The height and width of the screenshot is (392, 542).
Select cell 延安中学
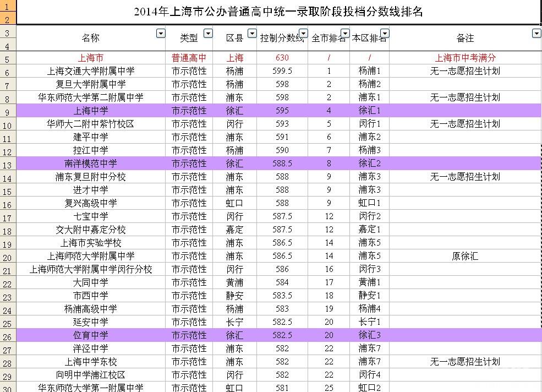point(91,322)
